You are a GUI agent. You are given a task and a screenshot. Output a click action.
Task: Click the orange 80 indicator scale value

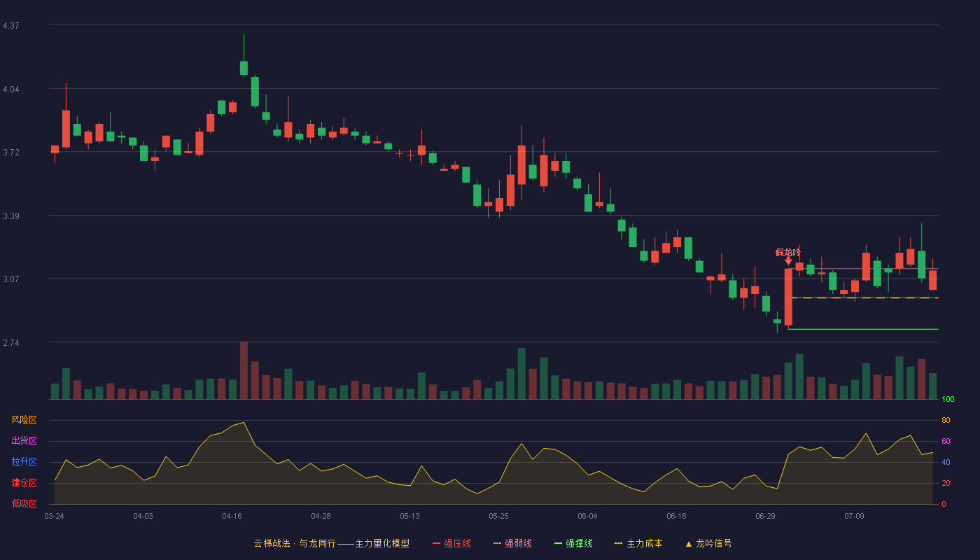[x=946, y=420]
